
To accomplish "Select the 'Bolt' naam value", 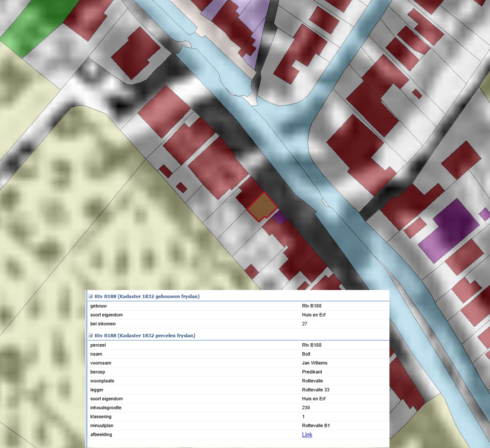I will click(x=306, y=354).
